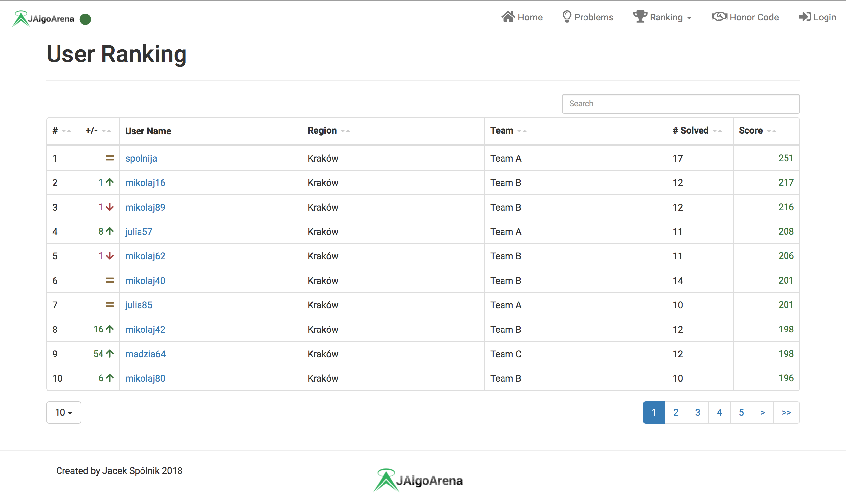Expand the Ranking dropdown caret
Viewport: 846px width, 504px height.
tap(689, 18)
